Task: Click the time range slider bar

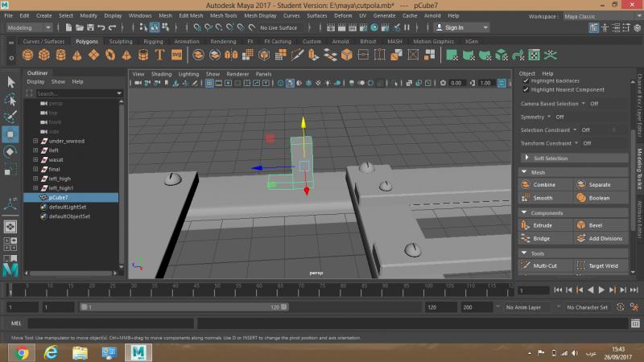Action: pos(184,307)
